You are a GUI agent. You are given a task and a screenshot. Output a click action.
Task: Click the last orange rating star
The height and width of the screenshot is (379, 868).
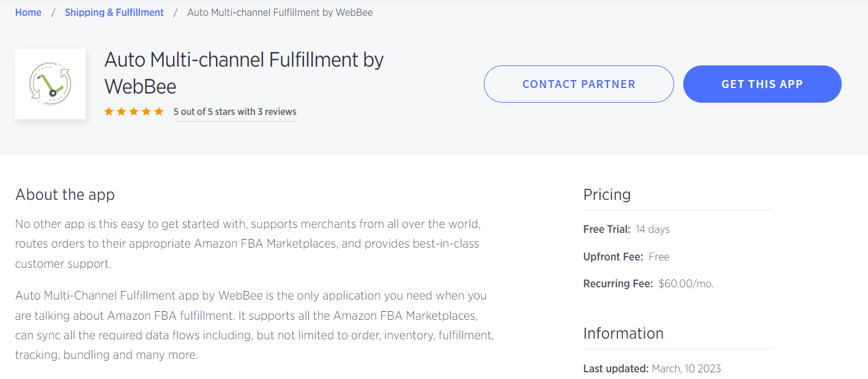point(159,111)
